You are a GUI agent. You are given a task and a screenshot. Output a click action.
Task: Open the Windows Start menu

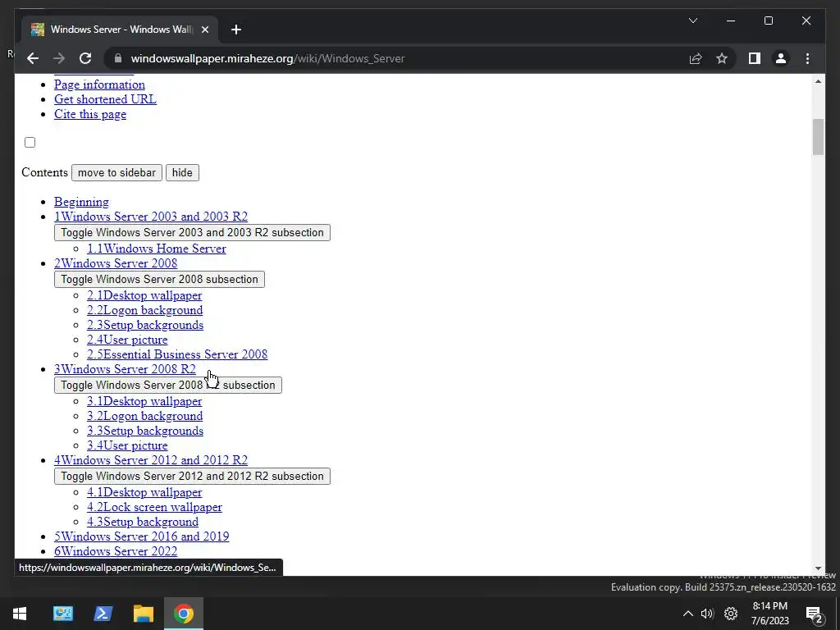point(20,614)
